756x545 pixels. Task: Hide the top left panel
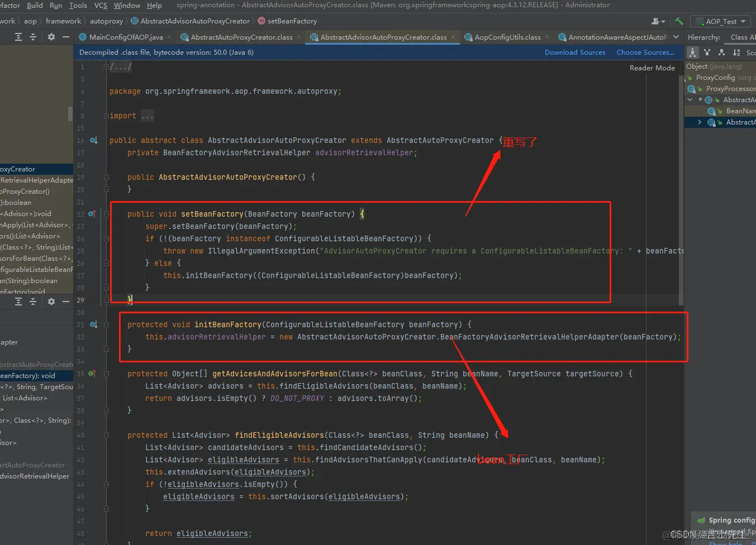[66, 37]
